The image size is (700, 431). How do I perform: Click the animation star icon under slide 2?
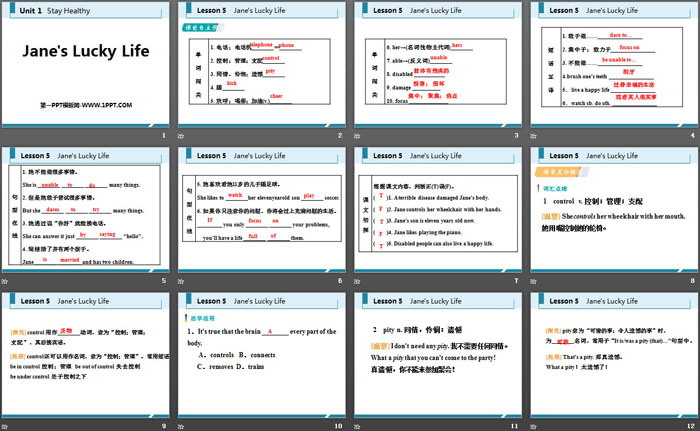point(181,136)
